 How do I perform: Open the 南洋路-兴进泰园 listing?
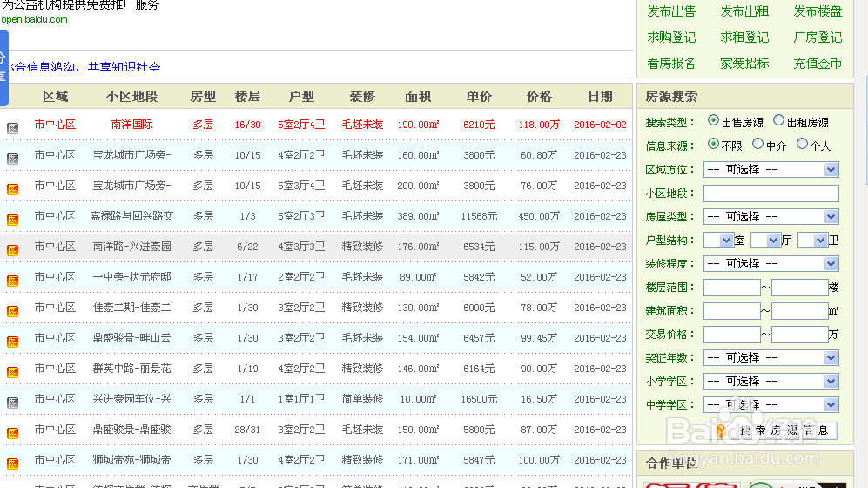[131, 247]
